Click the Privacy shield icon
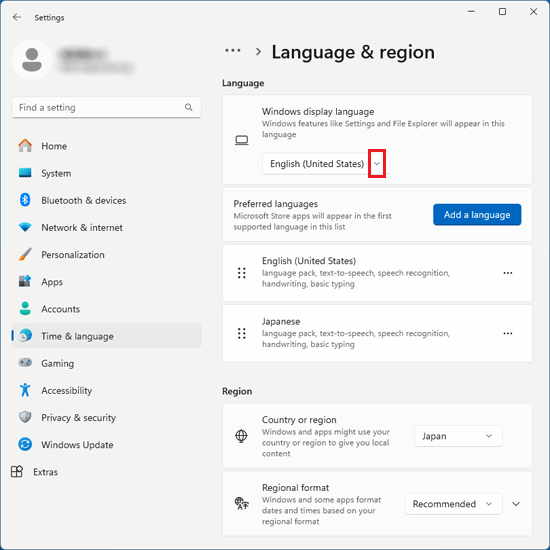This screenshot has width=550, height=550. (25, 417)
